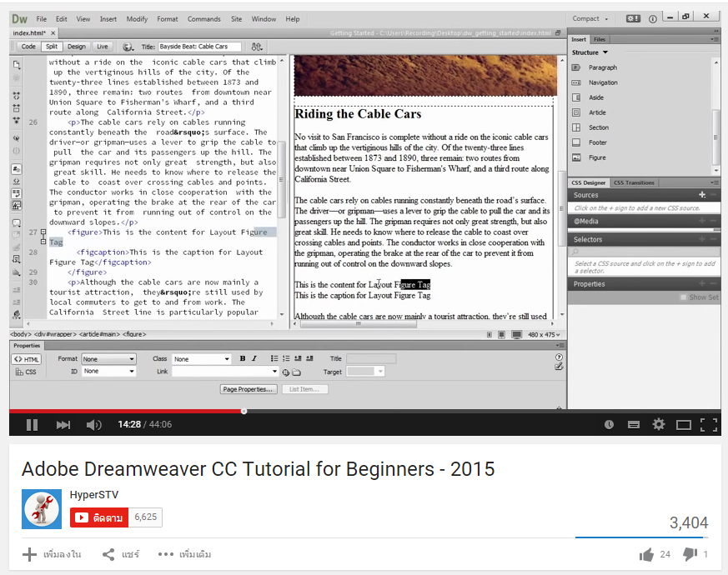The image size is (728, 575).
Task: Open the Modify menu
Action: click(137, 19)
